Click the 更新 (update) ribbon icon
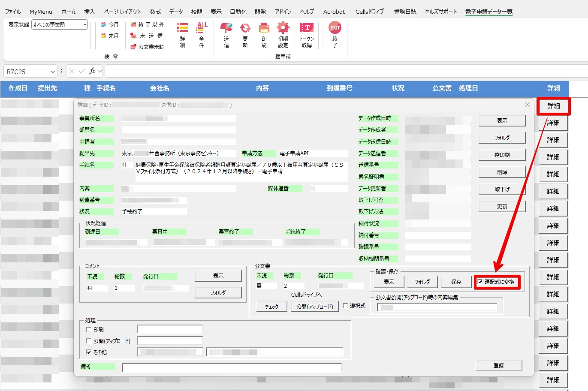 point(244,34)
